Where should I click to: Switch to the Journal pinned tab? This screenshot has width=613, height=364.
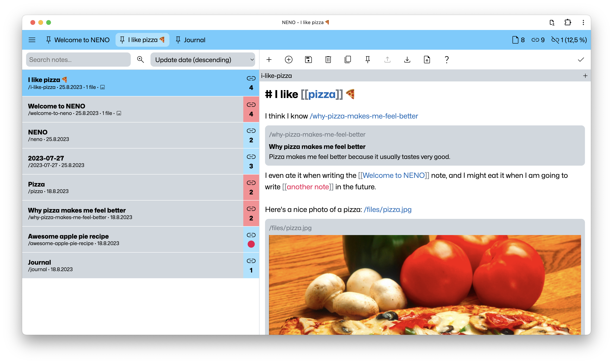(x=191, y=40)
